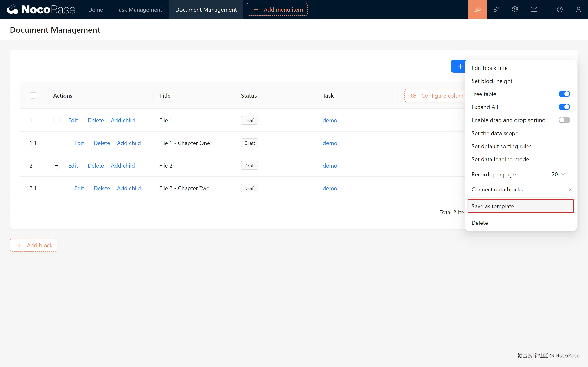
Task: Turn off the Expand All switch
Action: coord(564,107)
